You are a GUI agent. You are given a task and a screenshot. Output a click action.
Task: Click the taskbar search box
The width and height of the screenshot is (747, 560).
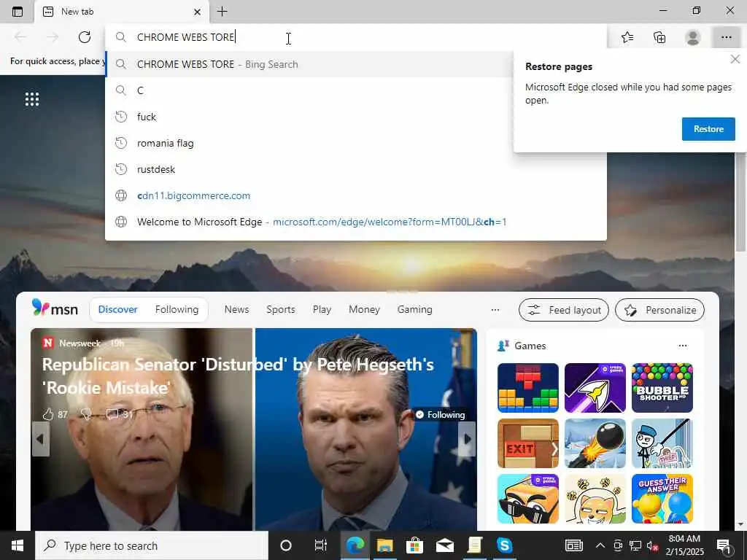click(152, 545)
